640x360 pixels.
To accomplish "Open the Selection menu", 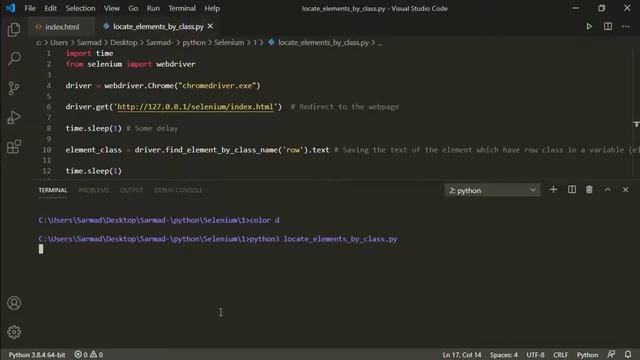I will 80,8.
